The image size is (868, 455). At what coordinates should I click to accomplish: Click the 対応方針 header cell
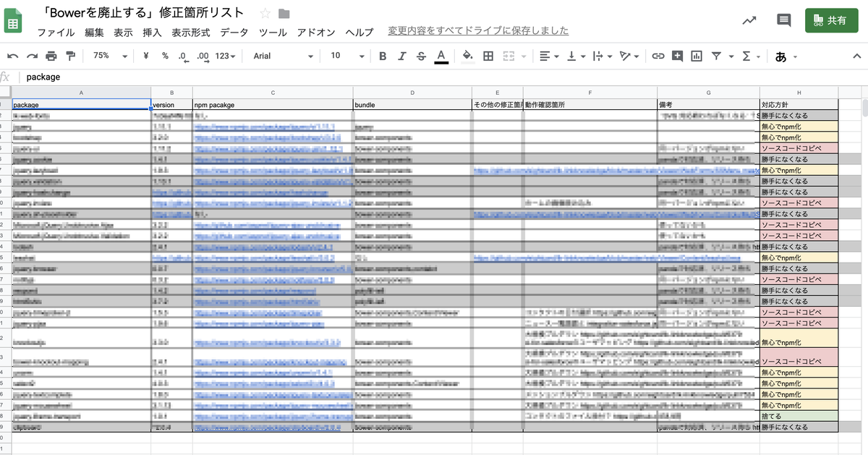tap(799, 105)
